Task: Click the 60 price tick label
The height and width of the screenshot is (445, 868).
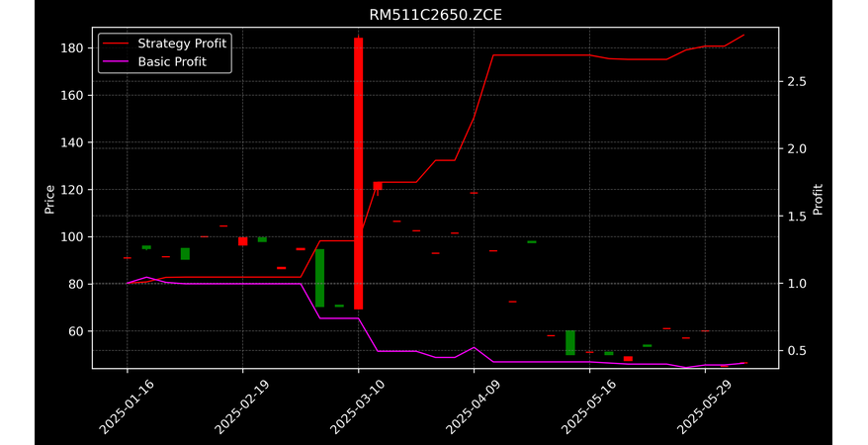Action: pos(76,331)
